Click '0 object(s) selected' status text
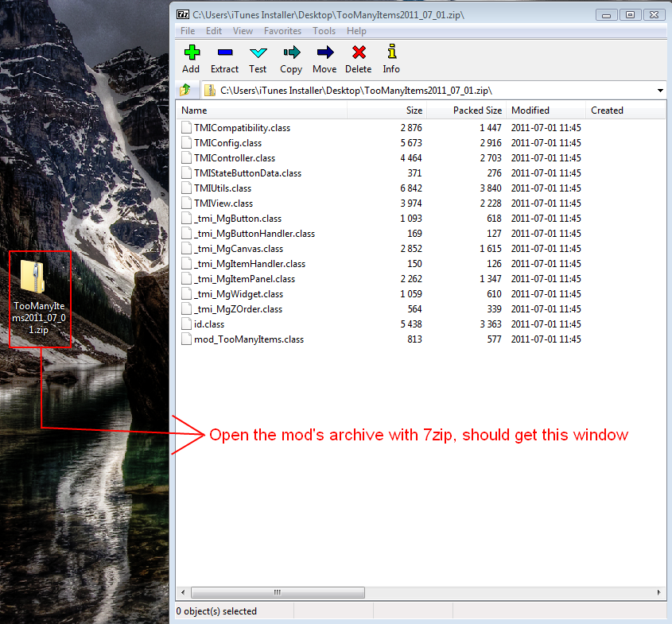Image resolution: width=672 pixels, height=624 pixels. [216, 611]
